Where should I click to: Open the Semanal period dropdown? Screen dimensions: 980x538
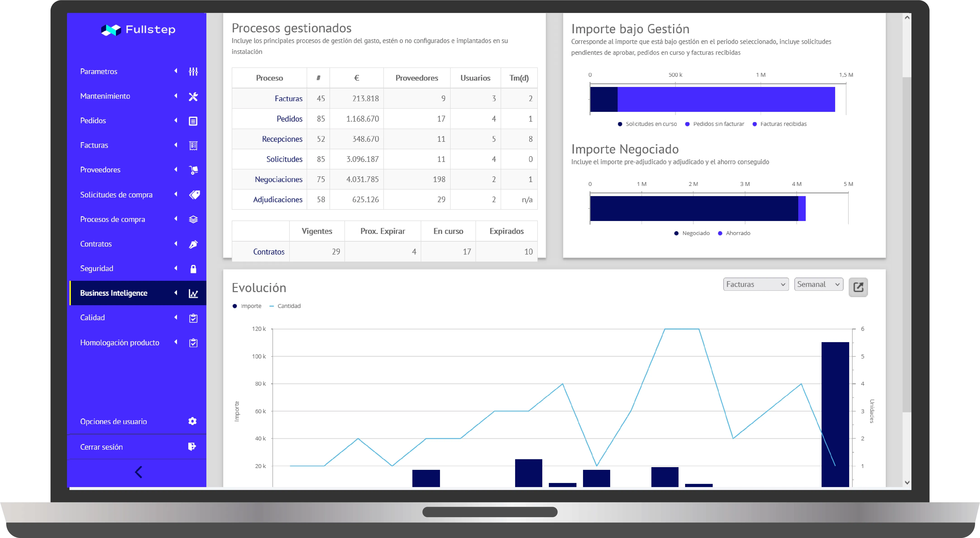tap(818, 284)
